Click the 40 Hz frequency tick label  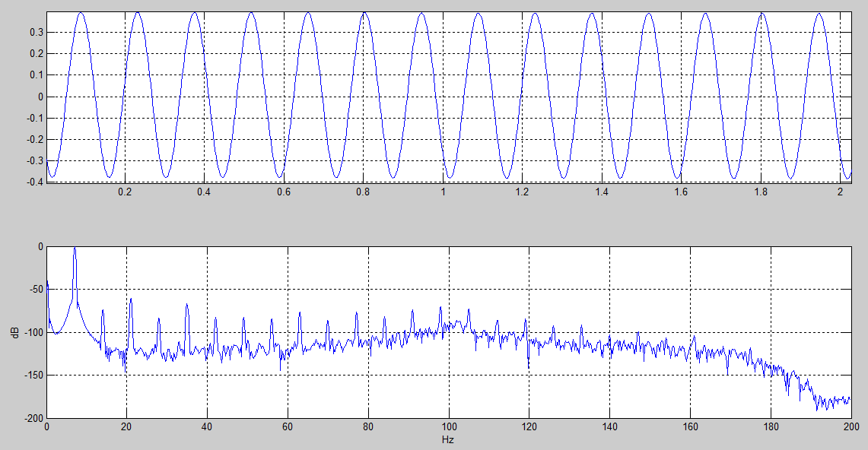[x=207, y=426]
